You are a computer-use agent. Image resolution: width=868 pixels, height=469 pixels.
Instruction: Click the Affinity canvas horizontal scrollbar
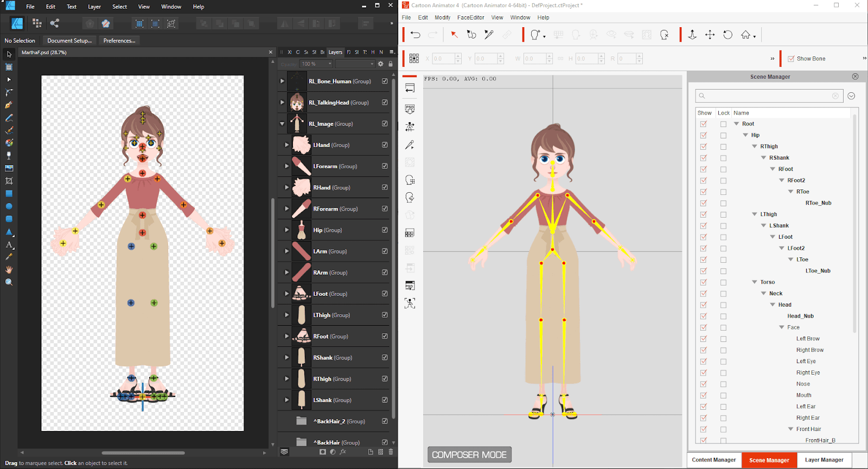click(x=143, y=452)
